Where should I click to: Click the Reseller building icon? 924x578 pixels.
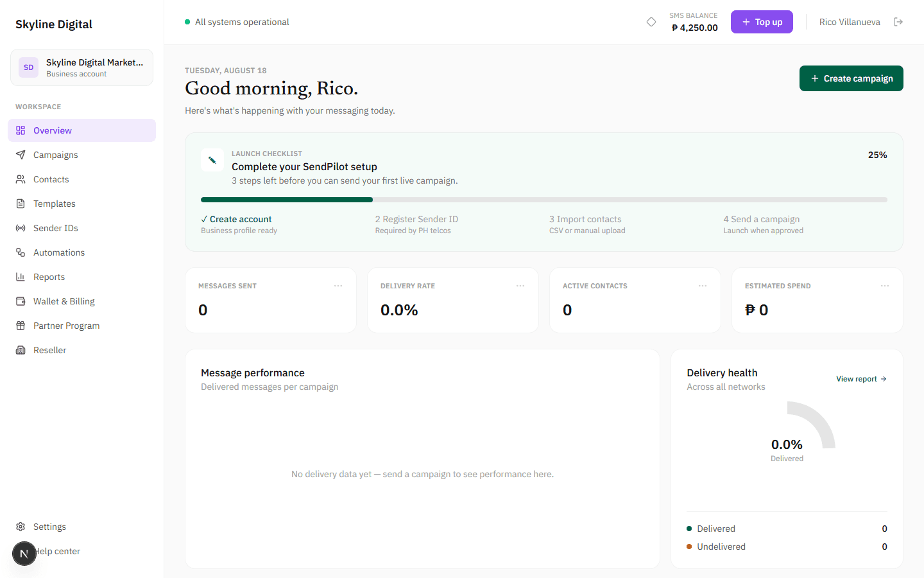(21, 350)
